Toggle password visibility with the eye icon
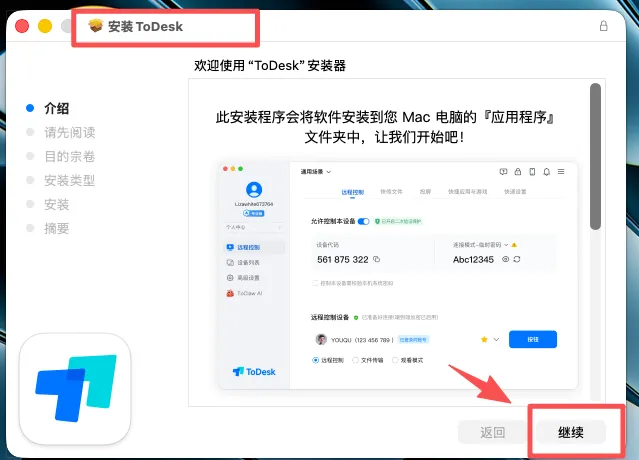Image resolution: width=639 pixels, height=460 pixels. 505,259
